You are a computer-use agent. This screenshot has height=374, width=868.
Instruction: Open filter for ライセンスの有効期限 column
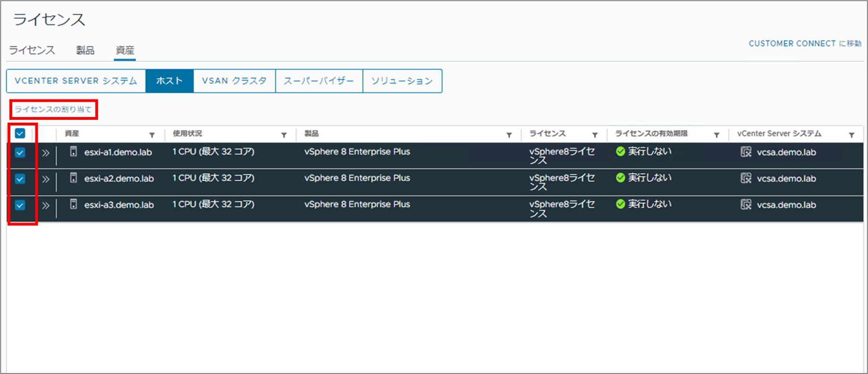pos(716,135)
